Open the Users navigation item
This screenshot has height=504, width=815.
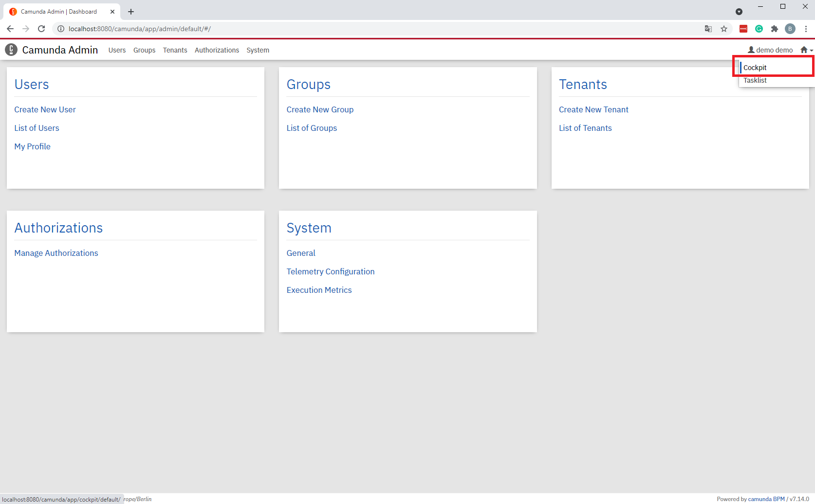pyautogui.click(x=117, y=50)
